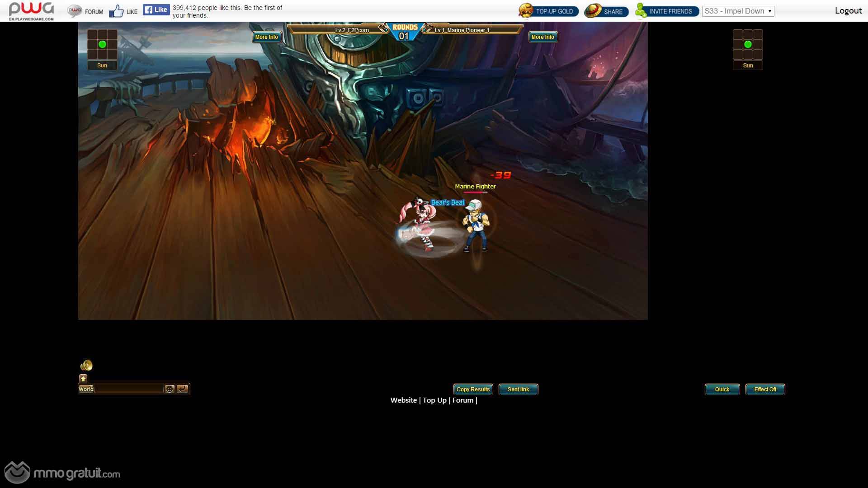The height and width of the screenshot is (488, 868).
Task: Open the Top Up footer link
Action: point(434,400)
